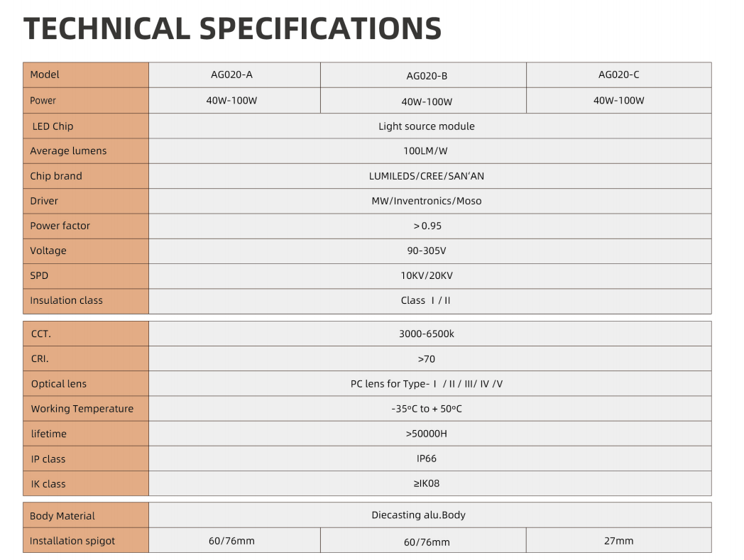Click the "Light source module" cell
744x560 pixels.
(427, 126)
